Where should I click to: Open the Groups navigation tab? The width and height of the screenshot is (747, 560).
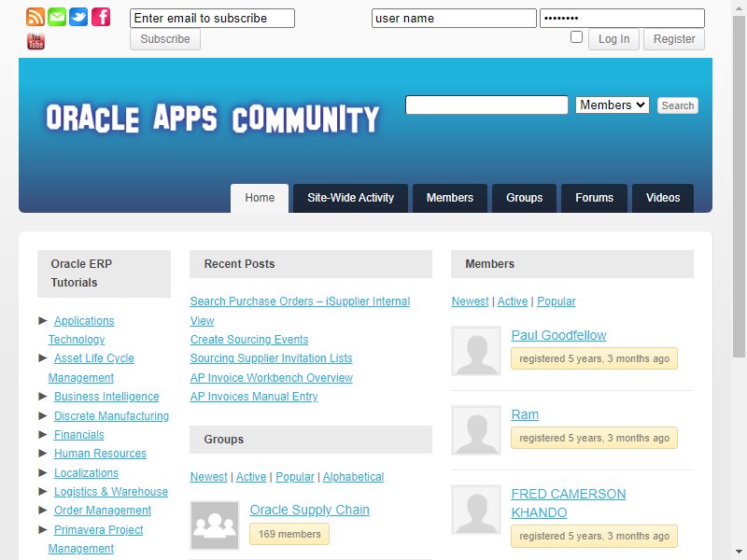524,198
